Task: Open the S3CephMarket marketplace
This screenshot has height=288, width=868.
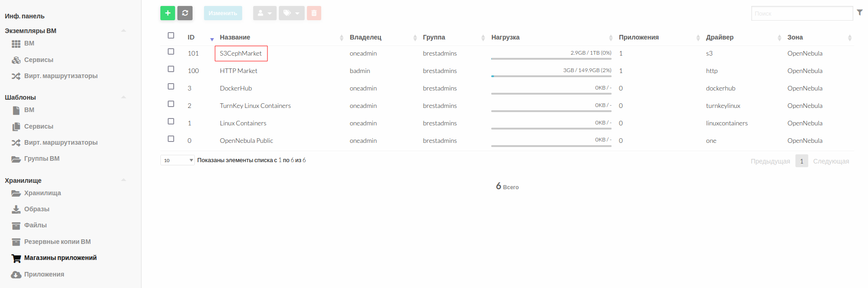Action: pos(241,53)
